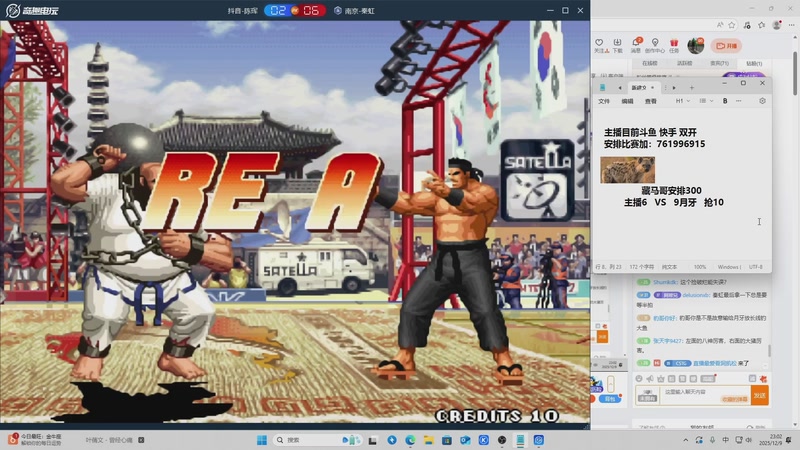Open Notepad settings gear

coord(762,101)
